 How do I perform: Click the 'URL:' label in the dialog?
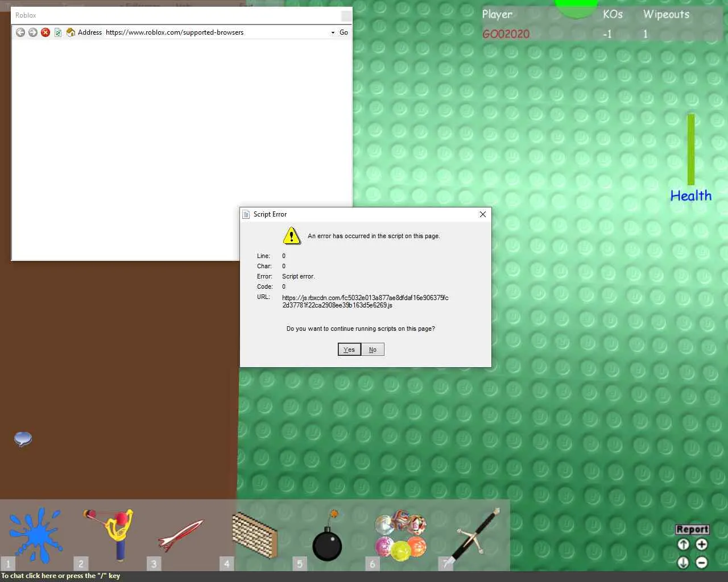(263, 297)
